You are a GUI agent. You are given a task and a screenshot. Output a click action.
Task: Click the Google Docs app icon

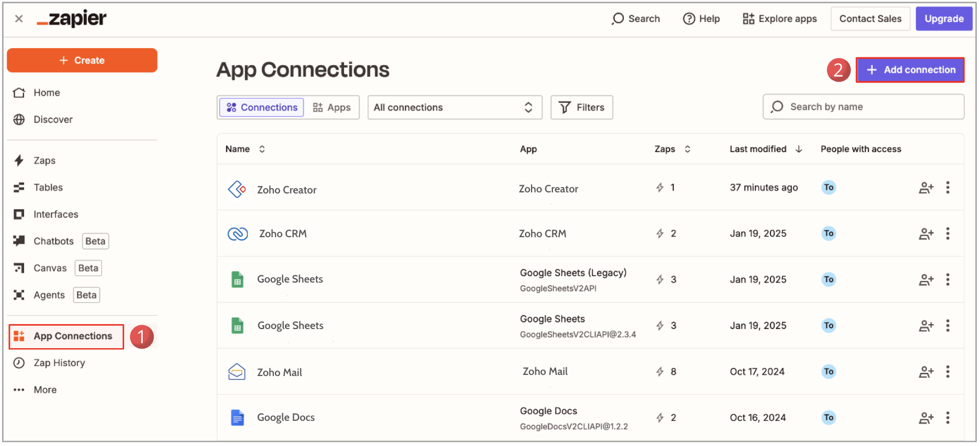[x=237, y=418]
